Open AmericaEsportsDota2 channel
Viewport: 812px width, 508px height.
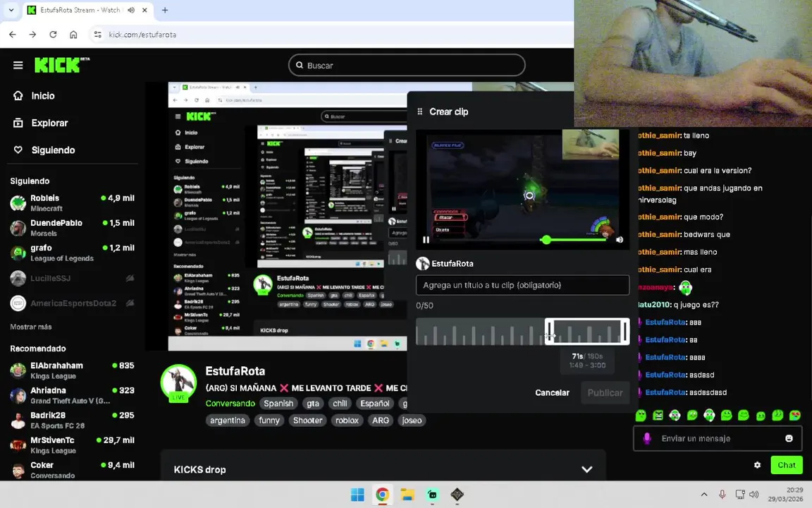tap(73, 303)
